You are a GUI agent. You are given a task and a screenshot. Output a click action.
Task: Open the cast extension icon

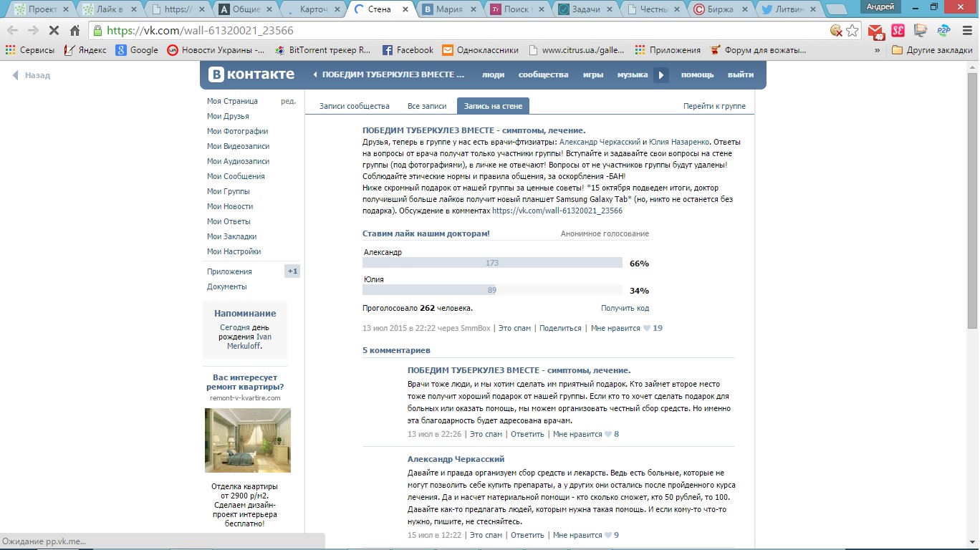pyautogui.click(x=921, y=31)
